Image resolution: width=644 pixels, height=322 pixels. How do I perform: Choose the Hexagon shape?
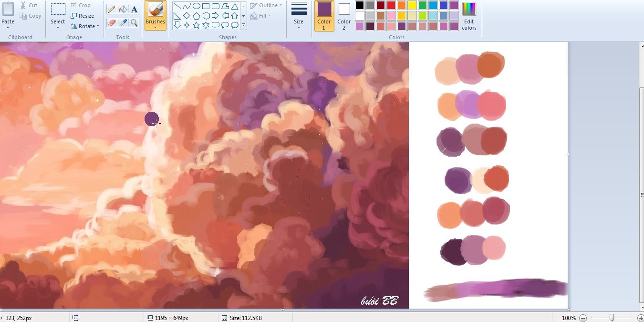[x=206, y=16]
